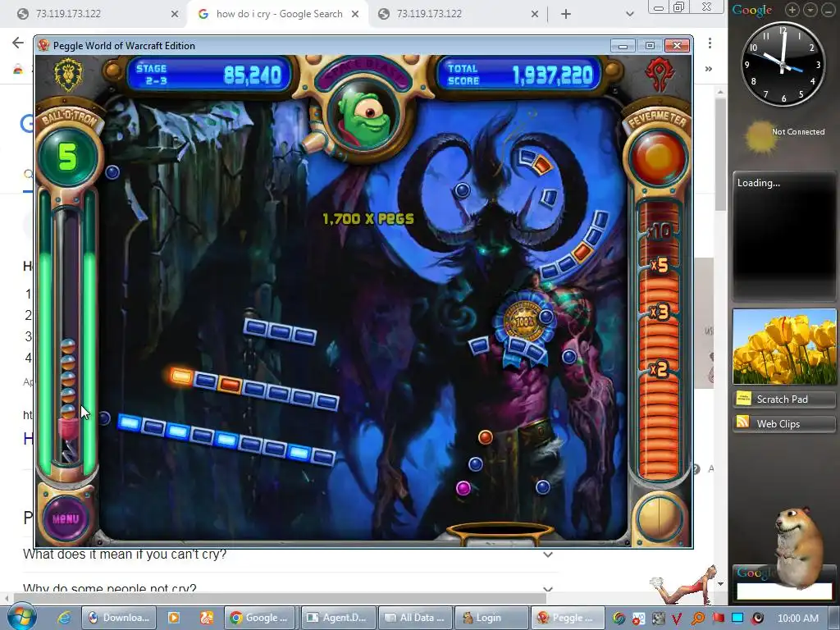Open the Chrome three-dot menu

710,43
